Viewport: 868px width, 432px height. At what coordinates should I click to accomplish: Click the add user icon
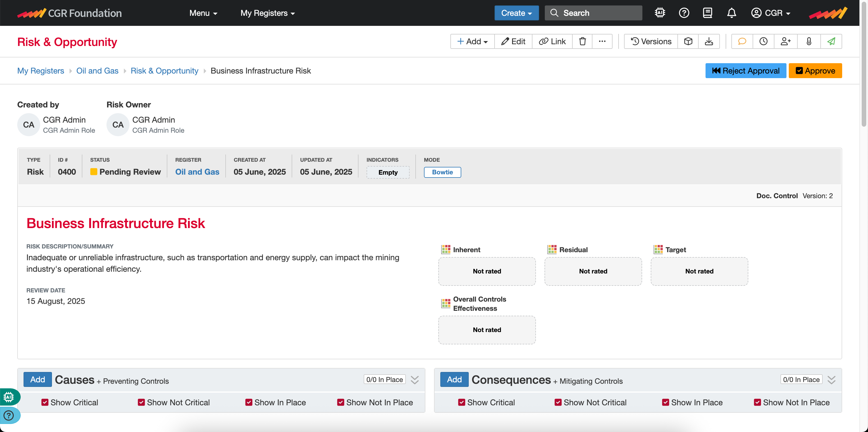click(x=786, y=41)
